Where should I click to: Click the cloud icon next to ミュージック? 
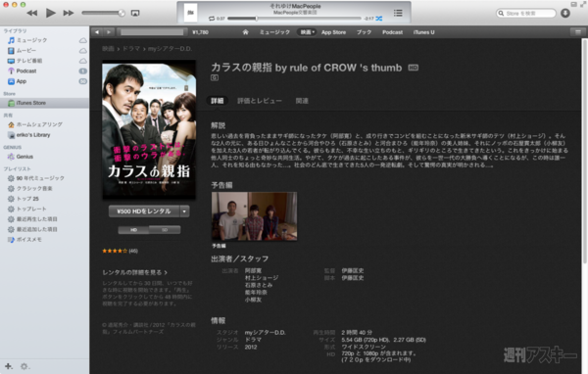tap(83, 40)
